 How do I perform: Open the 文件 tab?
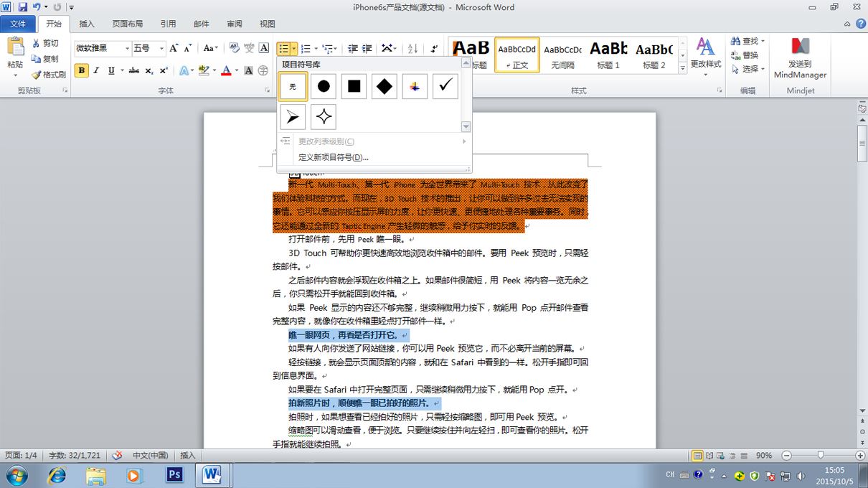tap(18, 24)
